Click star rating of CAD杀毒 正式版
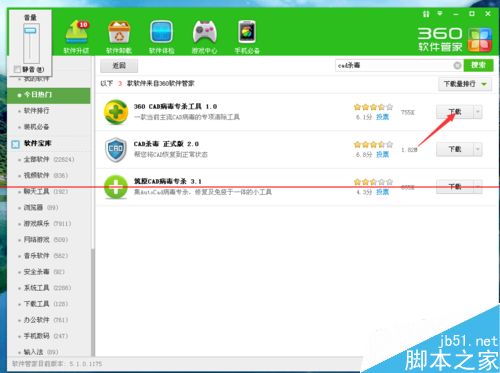The width and height of the screenshot is (500, 373). [373, 144]
